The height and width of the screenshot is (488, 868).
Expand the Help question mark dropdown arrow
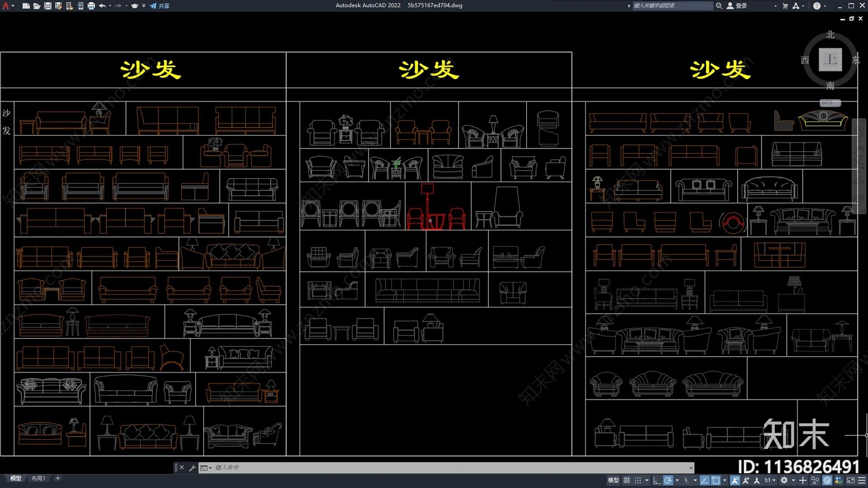[x=825, y=5]
